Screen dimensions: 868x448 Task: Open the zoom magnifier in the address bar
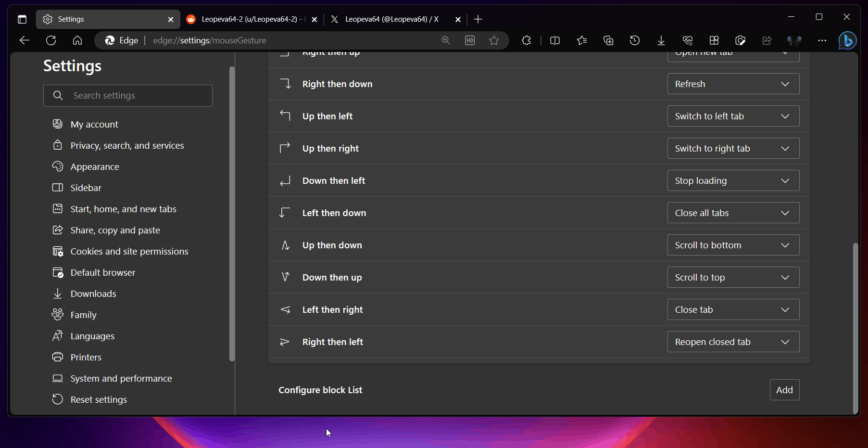(x=446, y=40)
